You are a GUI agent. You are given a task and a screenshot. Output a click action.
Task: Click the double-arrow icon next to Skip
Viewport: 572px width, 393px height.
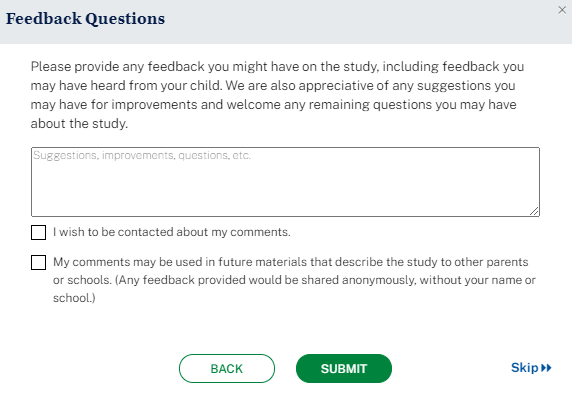point(546,368)
